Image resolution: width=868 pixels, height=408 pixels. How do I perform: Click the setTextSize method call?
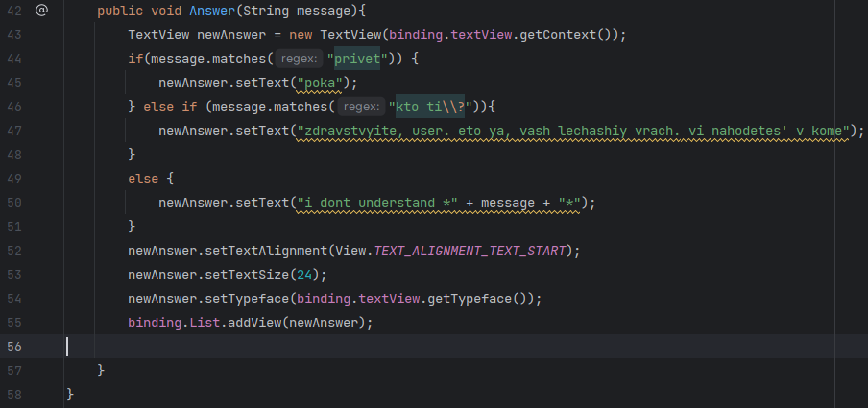pos(248,275)
